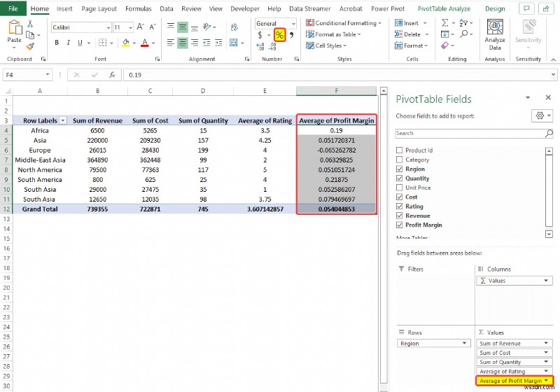
Task: Uncheck the Rating field checkbox
Action: click(399, 206)
